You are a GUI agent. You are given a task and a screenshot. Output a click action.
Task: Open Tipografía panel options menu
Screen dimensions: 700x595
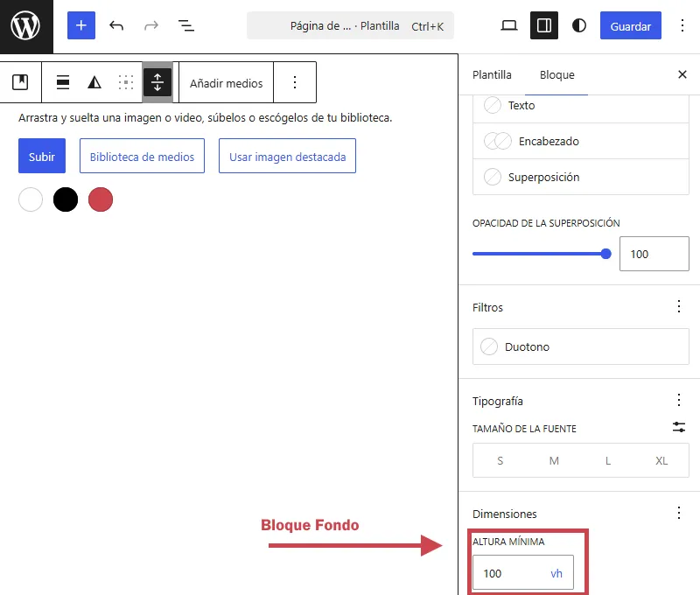[679, 400]
